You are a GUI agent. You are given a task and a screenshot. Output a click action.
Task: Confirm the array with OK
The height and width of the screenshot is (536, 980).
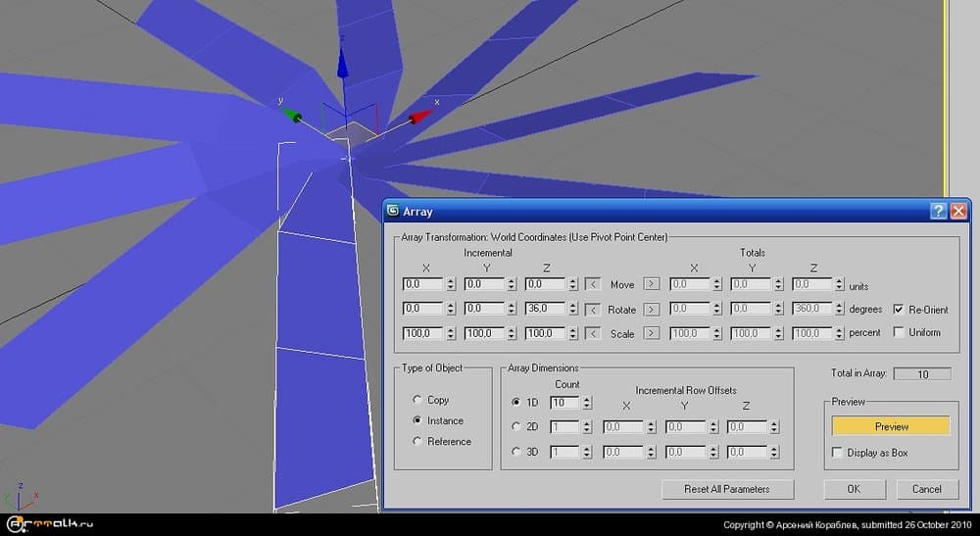tap(854, 489)
